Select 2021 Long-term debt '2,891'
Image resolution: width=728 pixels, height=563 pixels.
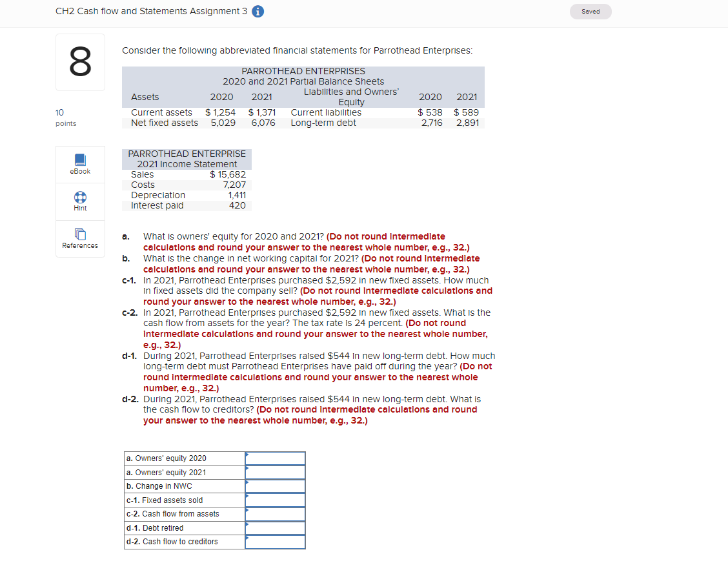[x=467, y=123]
